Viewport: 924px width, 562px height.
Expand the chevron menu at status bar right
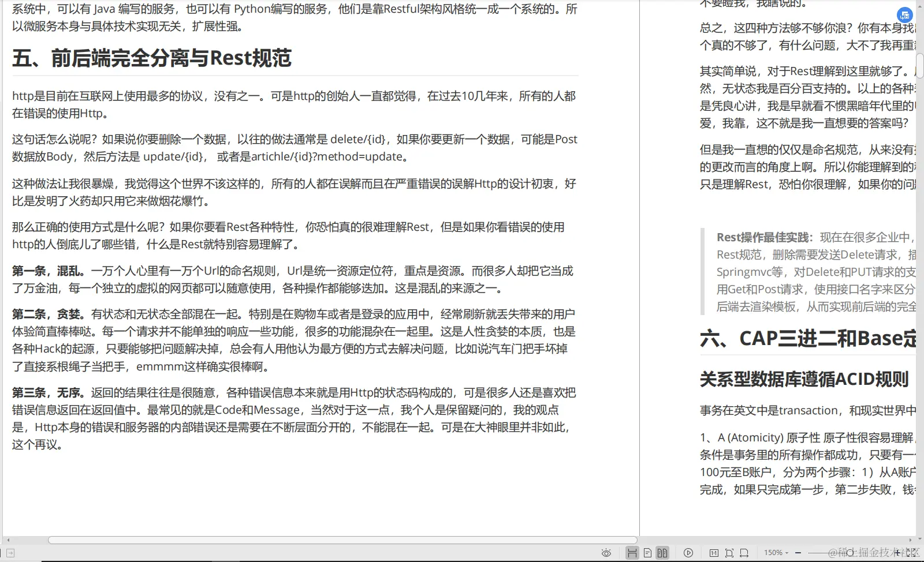point(919,539)
